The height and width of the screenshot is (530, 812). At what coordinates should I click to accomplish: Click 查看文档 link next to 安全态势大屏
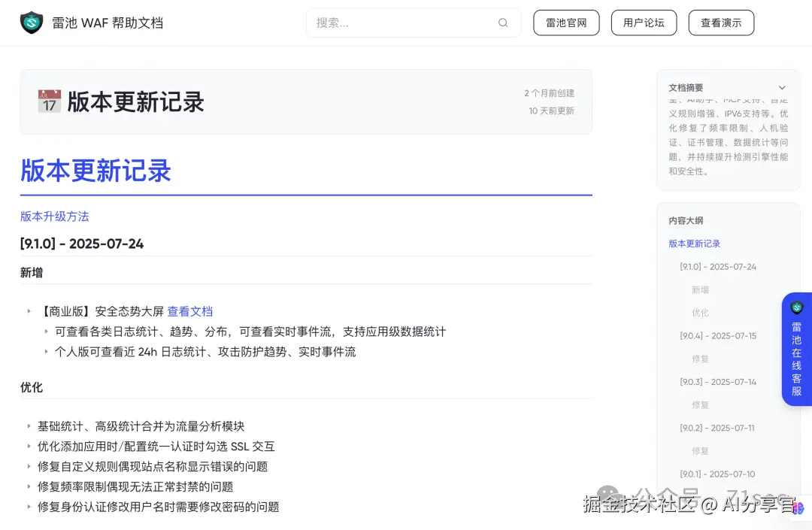190,310
